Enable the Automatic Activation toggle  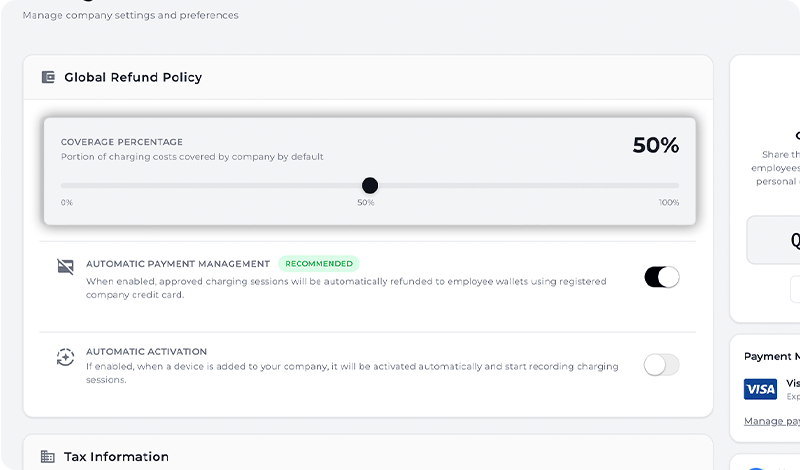(x=661, y=365)
